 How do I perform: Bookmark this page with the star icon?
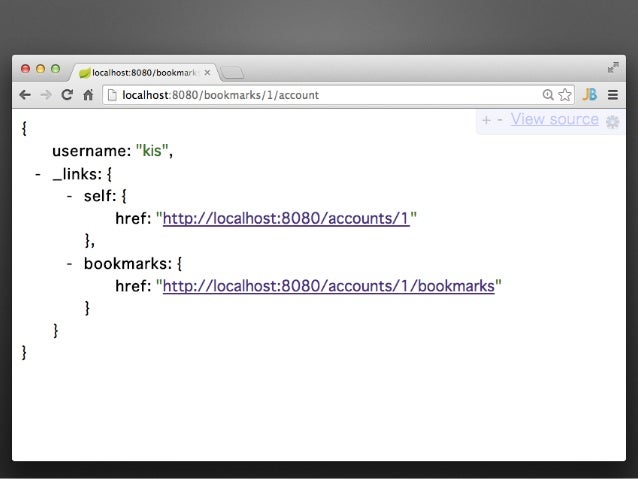coord(565,95)
